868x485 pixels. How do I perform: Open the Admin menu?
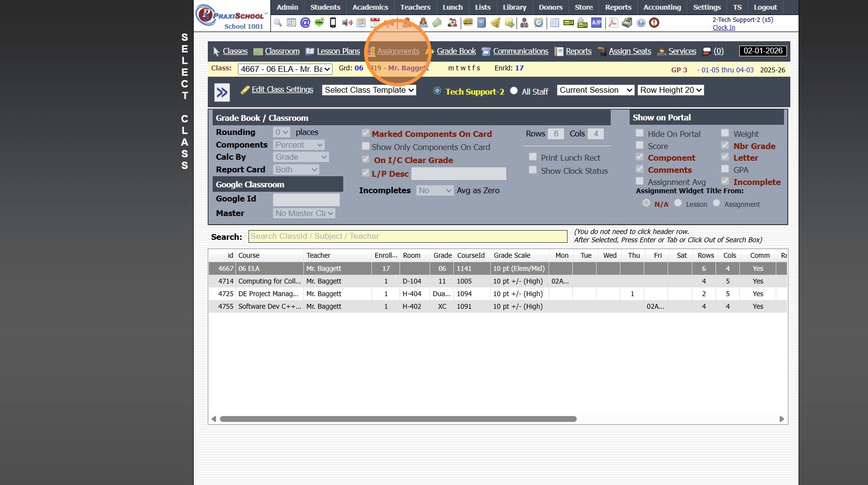pyautogui.click(x=287, y=7)
